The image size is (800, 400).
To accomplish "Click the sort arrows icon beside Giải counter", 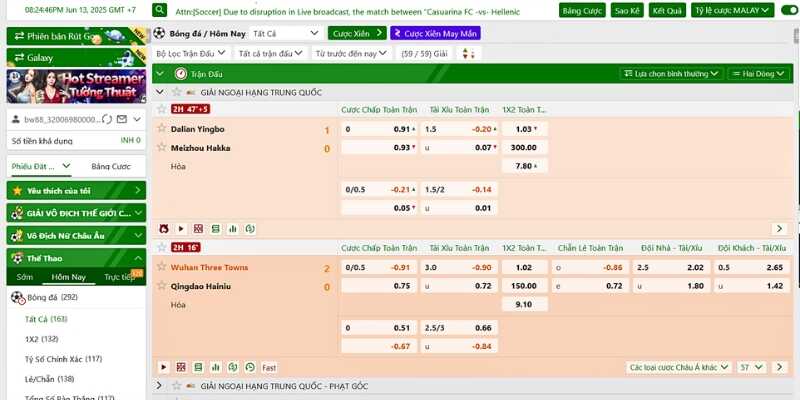I will pyautogui.click(x=463, y=53).
